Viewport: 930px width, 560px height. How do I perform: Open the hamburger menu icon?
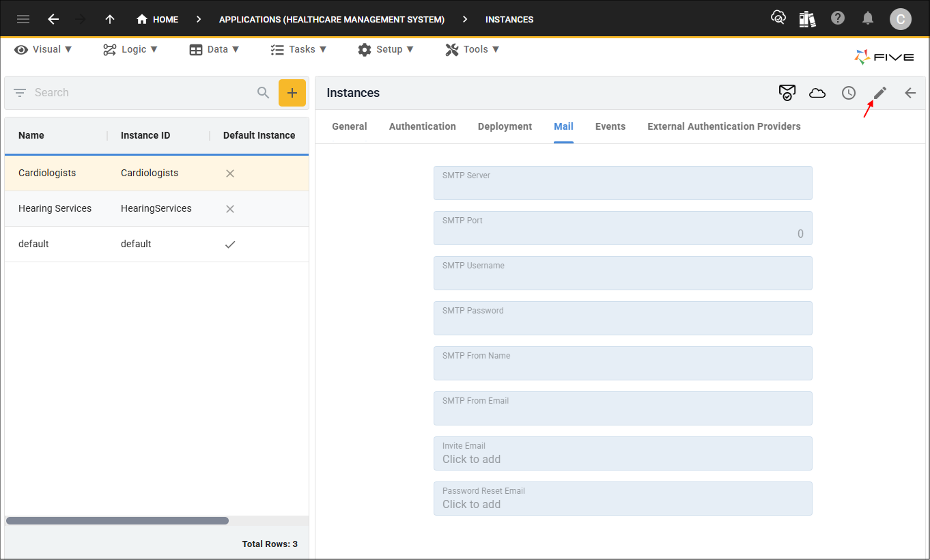pyautogui.click(x=23, y=19)
